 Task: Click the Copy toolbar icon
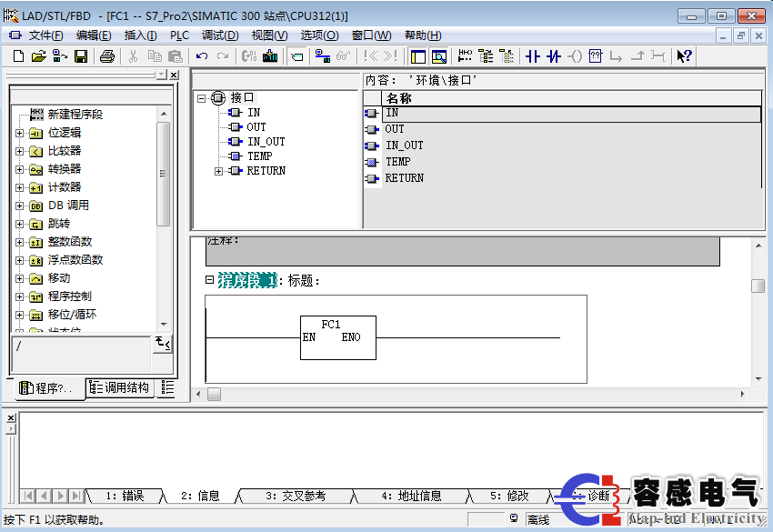point(155,56)
